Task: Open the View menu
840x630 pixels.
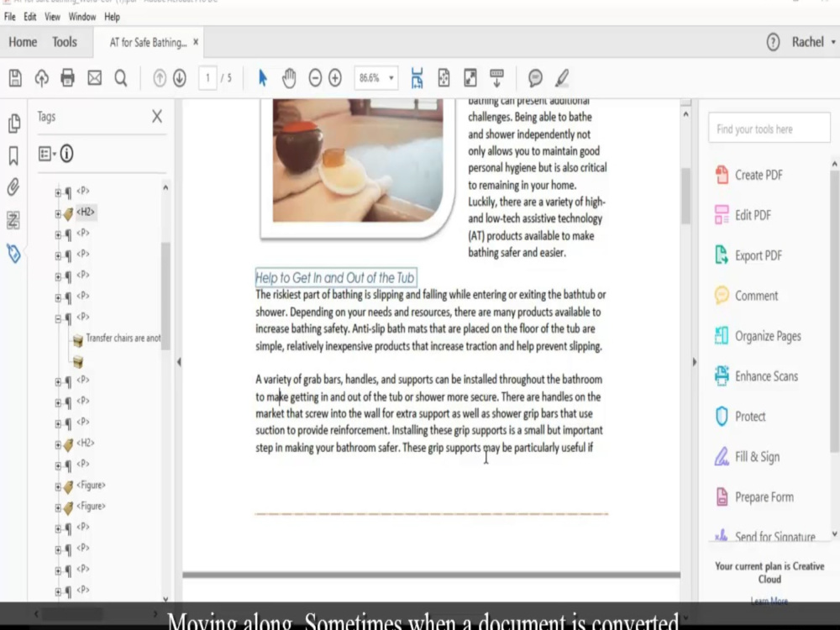Action: tap(52, 17)
